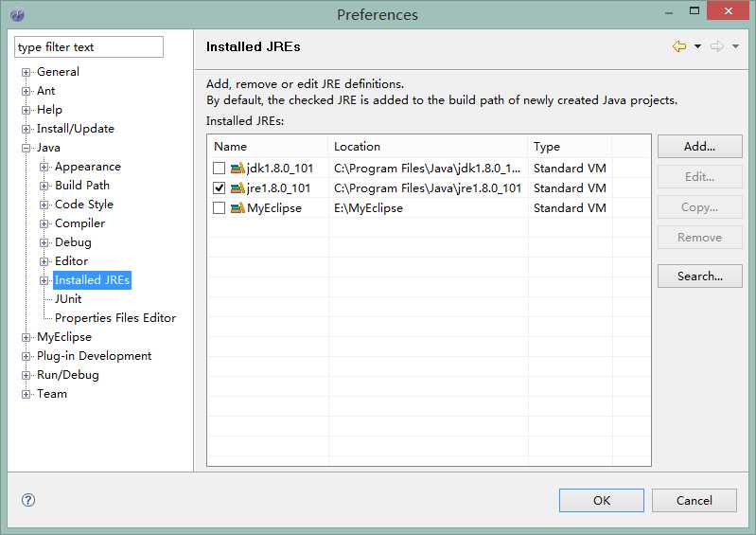
Task: Open Compiler preferences
Action: [79, 223]
